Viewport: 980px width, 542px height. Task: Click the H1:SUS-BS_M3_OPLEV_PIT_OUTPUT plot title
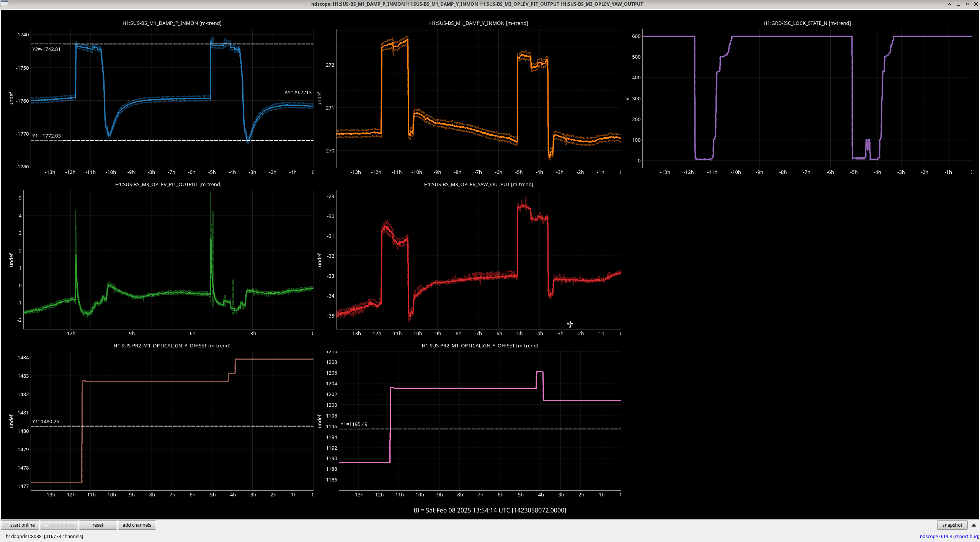168,184
